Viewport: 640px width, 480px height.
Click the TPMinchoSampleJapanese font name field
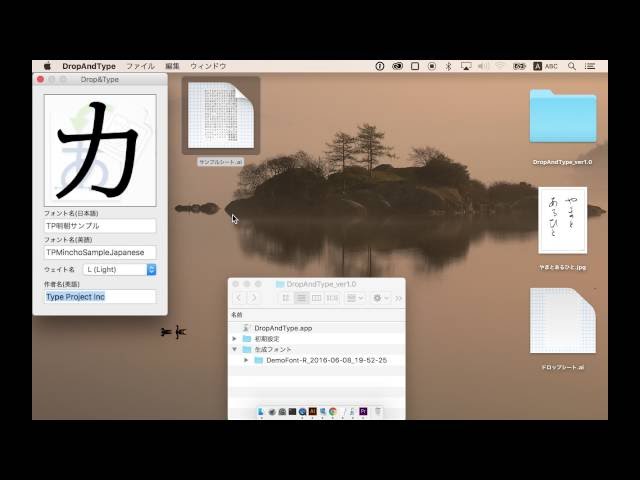(x=100, y=252)
